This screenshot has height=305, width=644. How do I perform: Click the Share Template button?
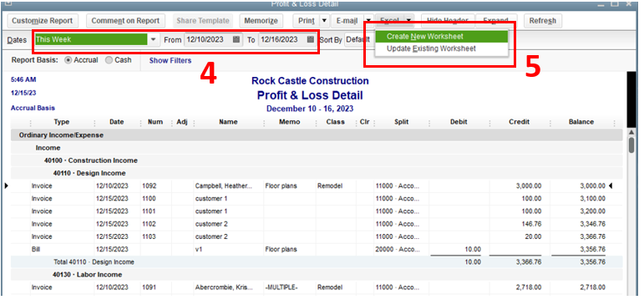202,21
